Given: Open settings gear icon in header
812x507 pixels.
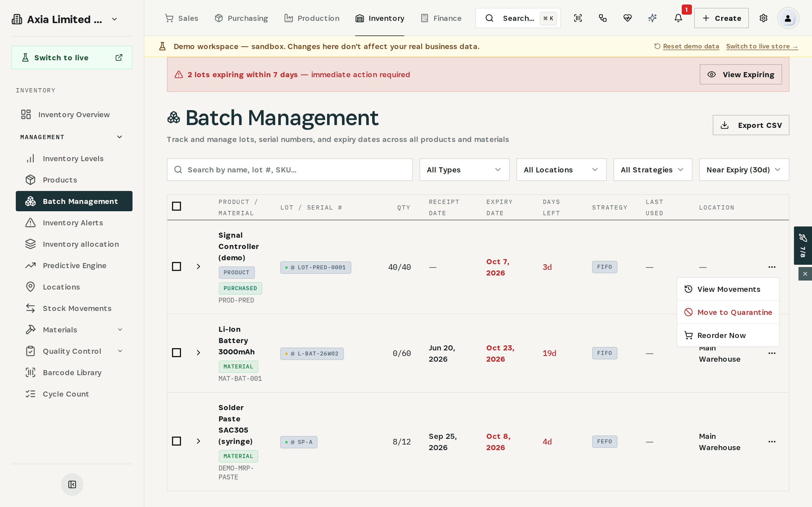Looking at the screenshot, I should (x=763, y=18).
